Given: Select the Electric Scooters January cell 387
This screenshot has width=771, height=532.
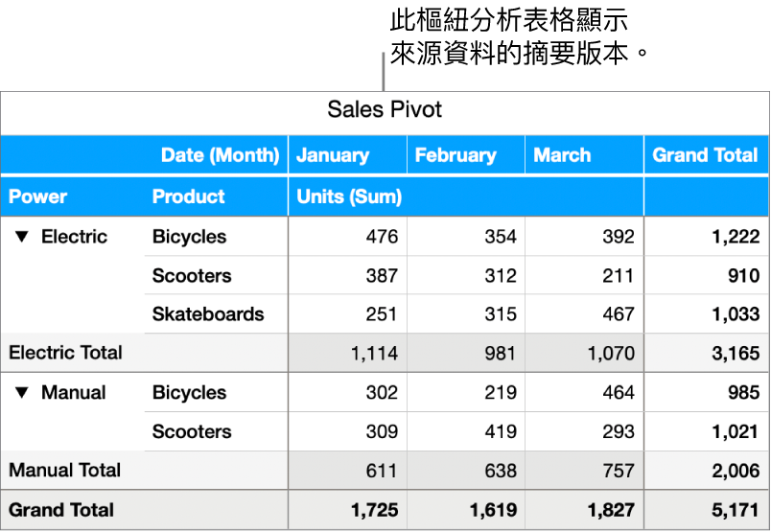Looking at the screenshot, I should (x=382, y=276).
